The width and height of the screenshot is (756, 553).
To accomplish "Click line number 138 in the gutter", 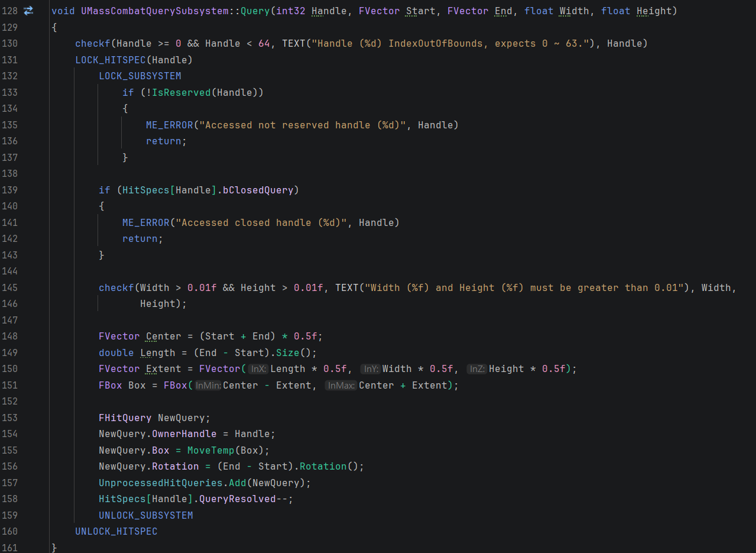I will coord(10,173).
